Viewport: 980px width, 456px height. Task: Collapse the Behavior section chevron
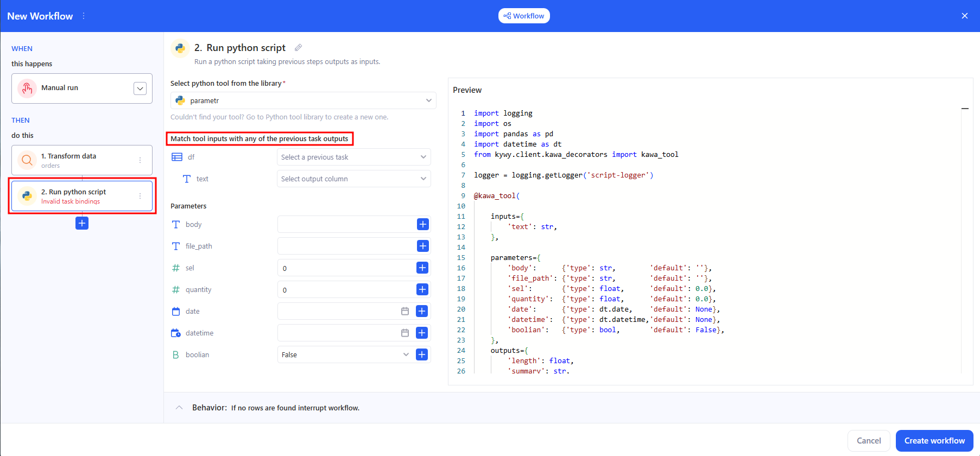pos(179,408)
